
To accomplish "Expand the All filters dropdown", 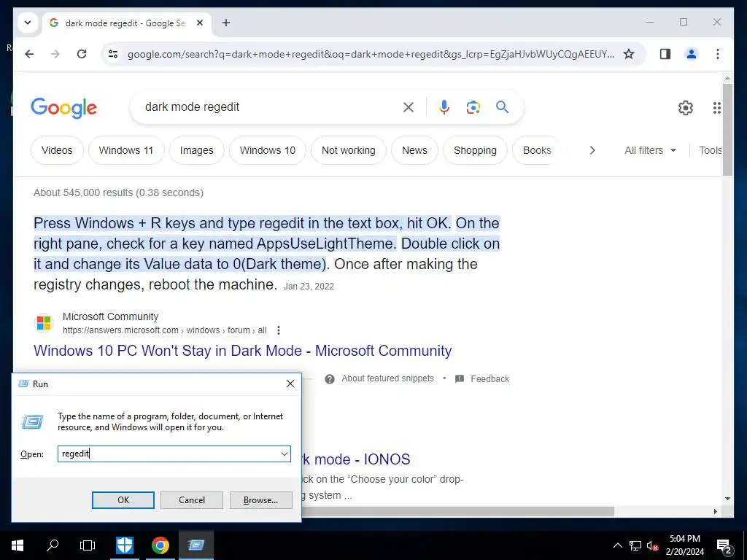I will [650, 150].
